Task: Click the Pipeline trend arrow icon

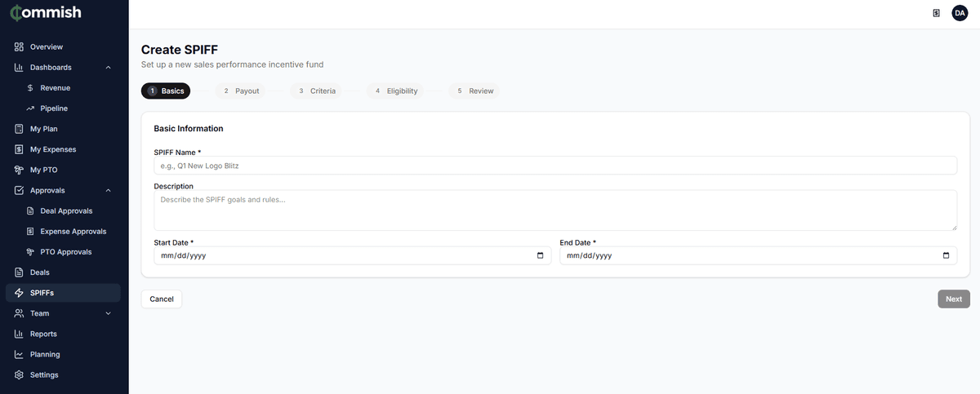Action: 29,108
